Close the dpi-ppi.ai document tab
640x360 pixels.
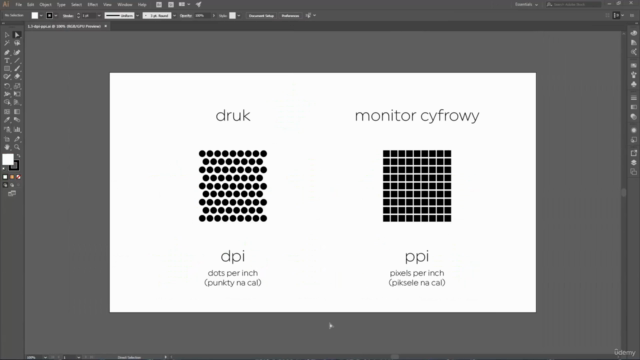(x=106, y=26)
